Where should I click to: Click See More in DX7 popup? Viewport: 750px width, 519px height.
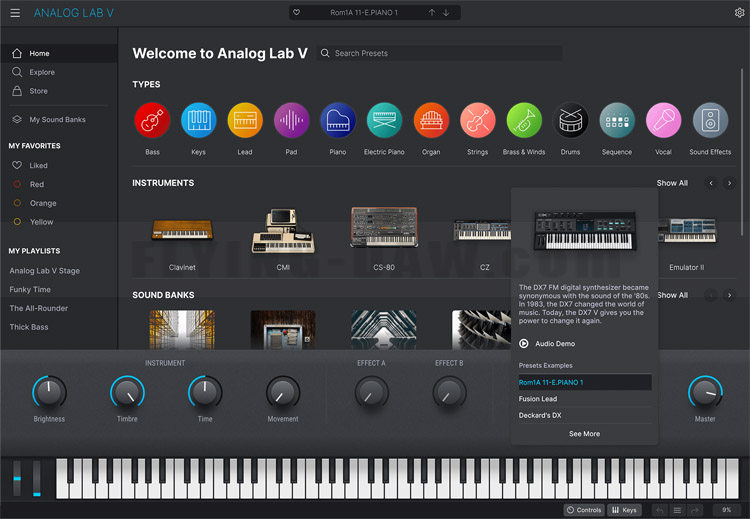coord(585,434)
